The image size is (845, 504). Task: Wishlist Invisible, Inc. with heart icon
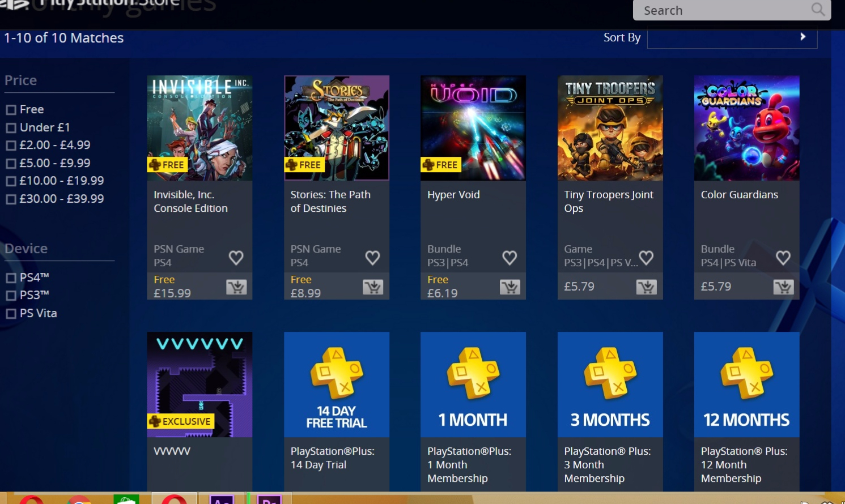[x=236, y=258]
